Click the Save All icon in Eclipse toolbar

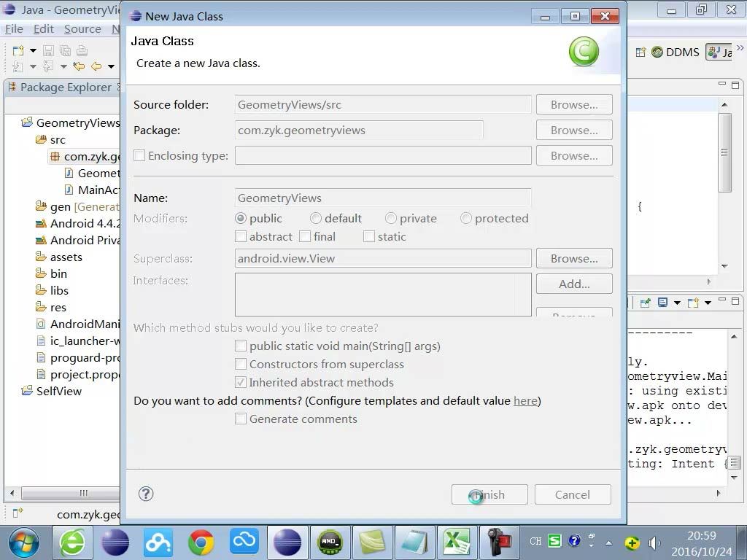click(65, 50)
